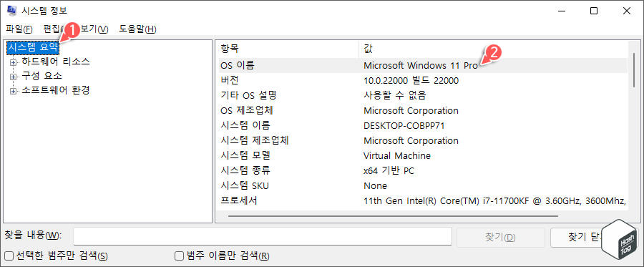Expand the 구성 요소 node
The width and height of the screenshot is (644, 267).
pyautogui.click(x=14, y=77)
